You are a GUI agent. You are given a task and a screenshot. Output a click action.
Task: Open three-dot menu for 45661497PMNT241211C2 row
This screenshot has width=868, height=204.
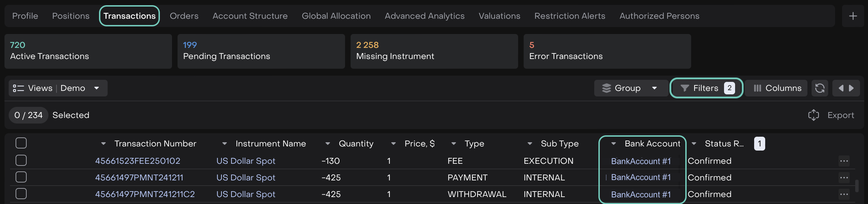click(844, 194)
